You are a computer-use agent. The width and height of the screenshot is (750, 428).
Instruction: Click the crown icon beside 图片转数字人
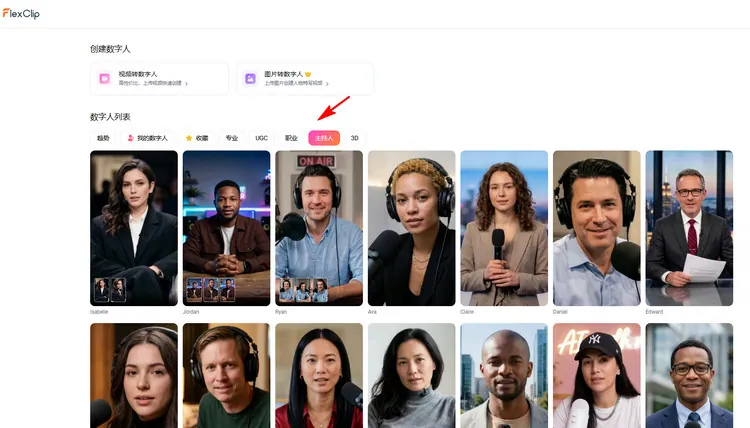click(308, 74)
